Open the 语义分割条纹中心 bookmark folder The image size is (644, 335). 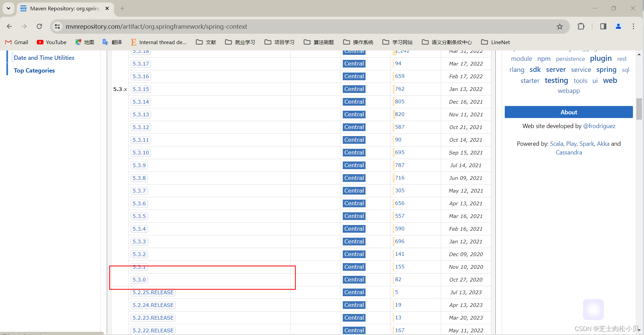(x=447, y=42)
